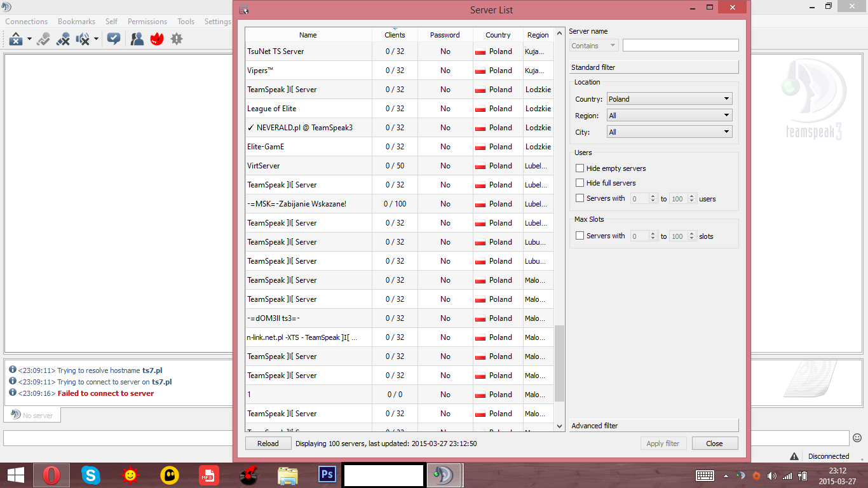Click the Server name search field
The image size is (868, 488).
[x=681, y=45]
